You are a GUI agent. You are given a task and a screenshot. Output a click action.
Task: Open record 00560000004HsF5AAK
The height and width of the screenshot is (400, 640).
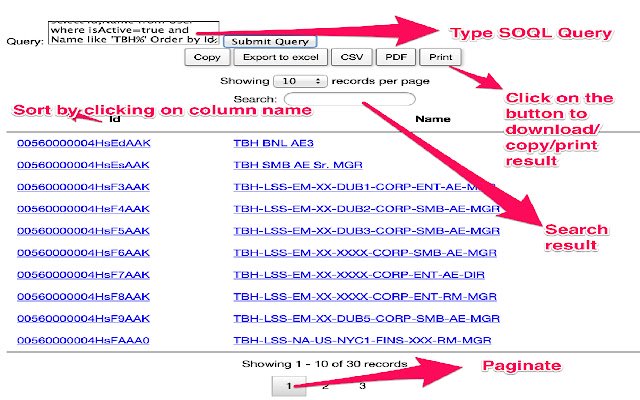coord(83,231)
